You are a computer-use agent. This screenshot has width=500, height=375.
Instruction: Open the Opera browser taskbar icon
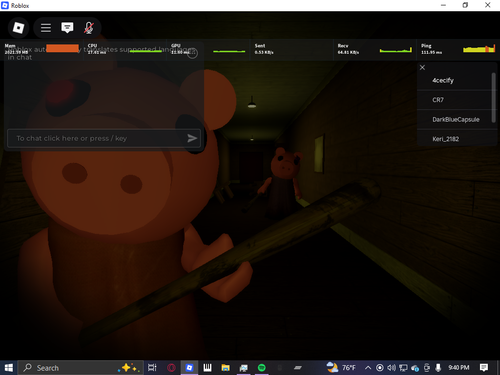coord(171,368)
